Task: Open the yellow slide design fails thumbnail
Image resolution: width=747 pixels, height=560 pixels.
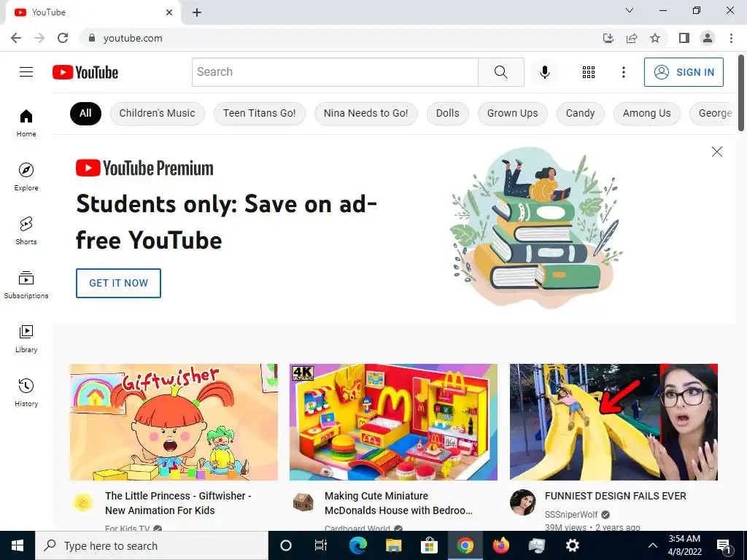Action: [614, 422]
